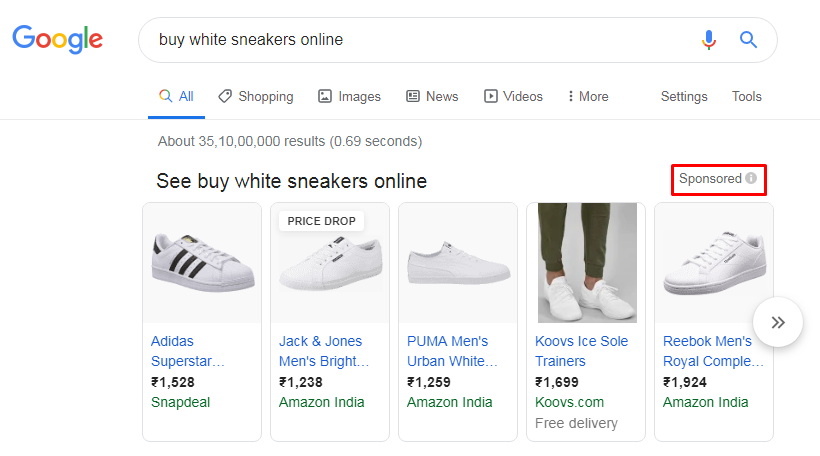Click the Koovs.com seller link

[x=569, y=402]
